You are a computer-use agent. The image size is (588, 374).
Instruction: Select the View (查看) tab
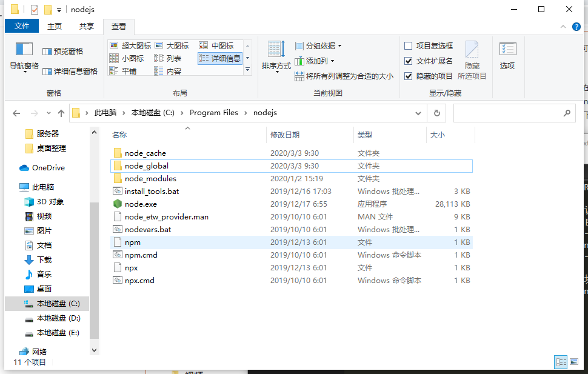click(118, 27)
